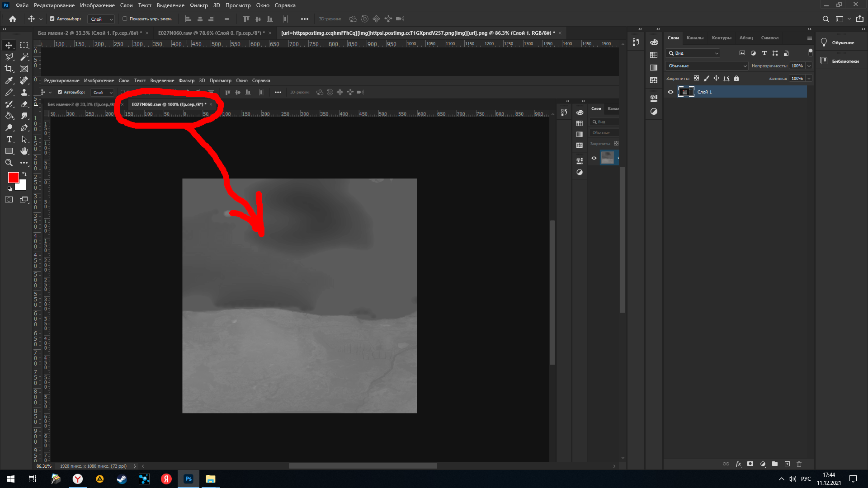This screenshot has width=868, height=488.
Task: Click the red foreground color swatch
Action: 13,177
